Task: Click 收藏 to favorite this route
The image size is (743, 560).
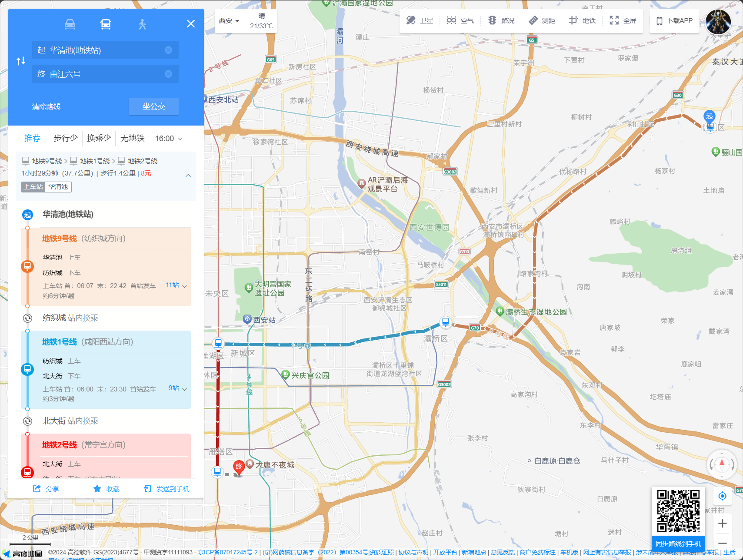Action: click(x=107, y=489)
